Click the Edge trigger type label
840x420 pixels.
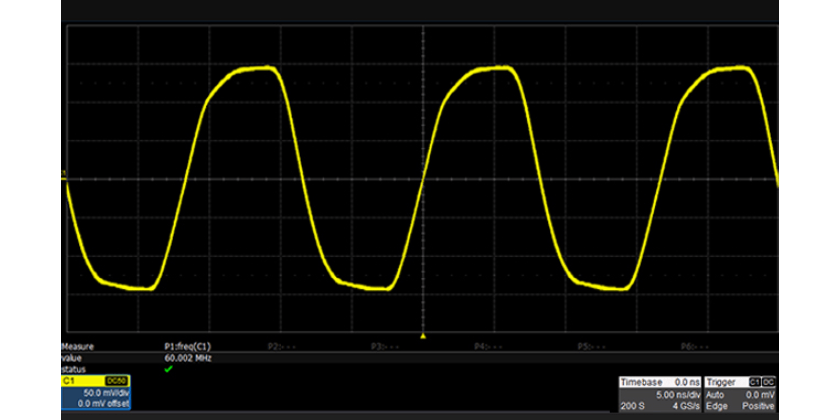click(x=719, y=406)
